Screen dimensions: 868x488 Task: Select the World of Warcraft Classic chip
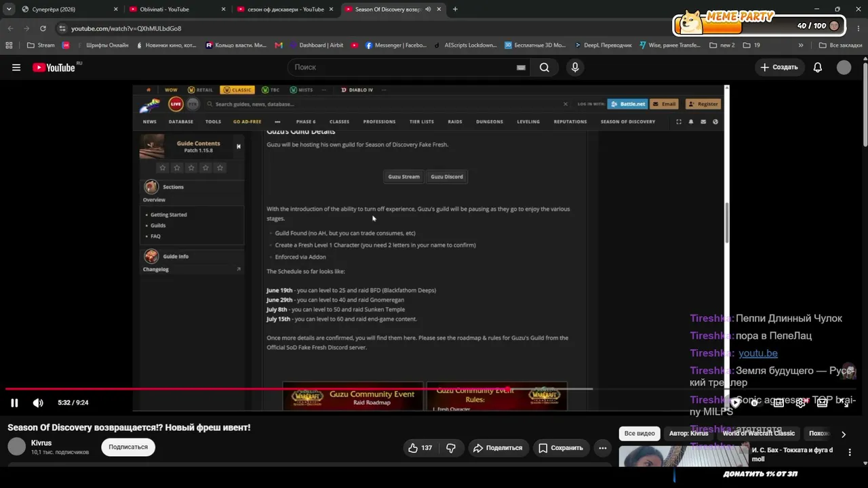[x=758, y=434]
